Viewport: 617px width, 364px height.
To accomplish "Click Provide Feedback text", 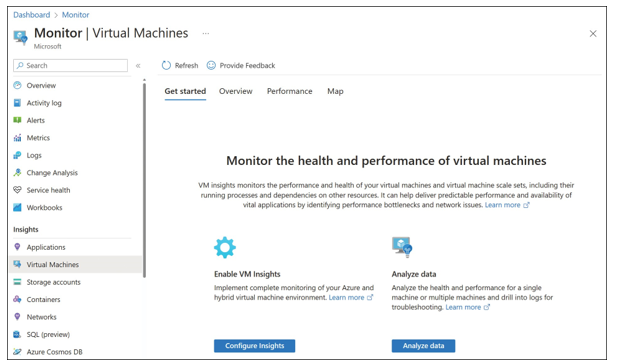I will click(248, 65).
